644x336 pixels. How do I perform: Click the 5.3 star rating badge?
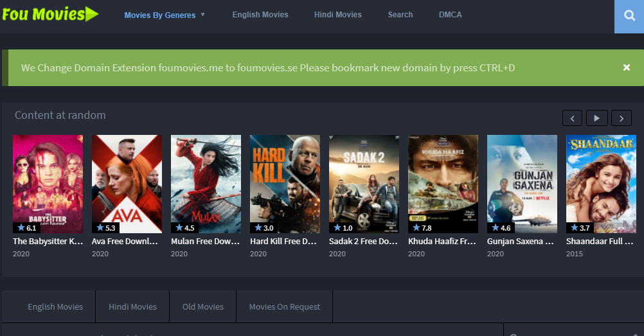105,227
